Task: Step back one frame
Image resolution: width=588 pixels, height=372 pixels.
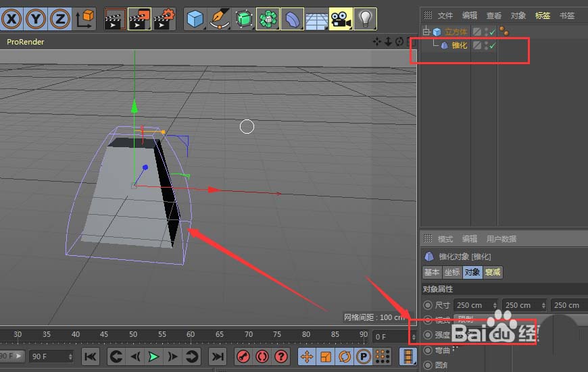Action: 135,356
